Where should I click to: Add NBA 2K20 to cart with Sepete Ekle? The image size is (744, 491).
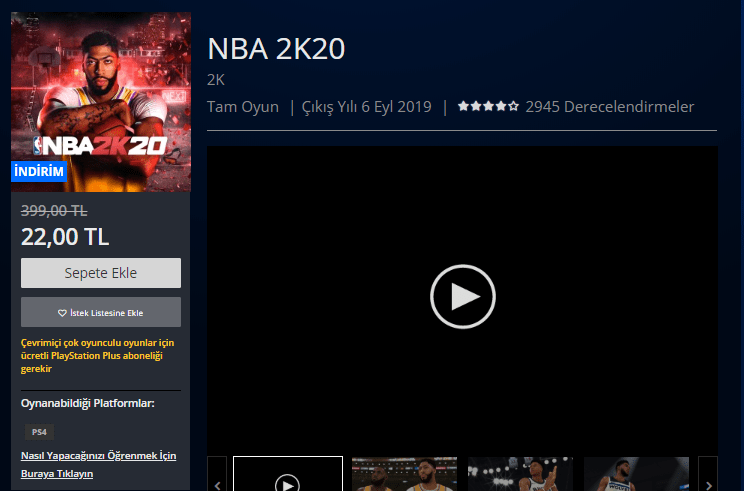click(x=101, y=273)
